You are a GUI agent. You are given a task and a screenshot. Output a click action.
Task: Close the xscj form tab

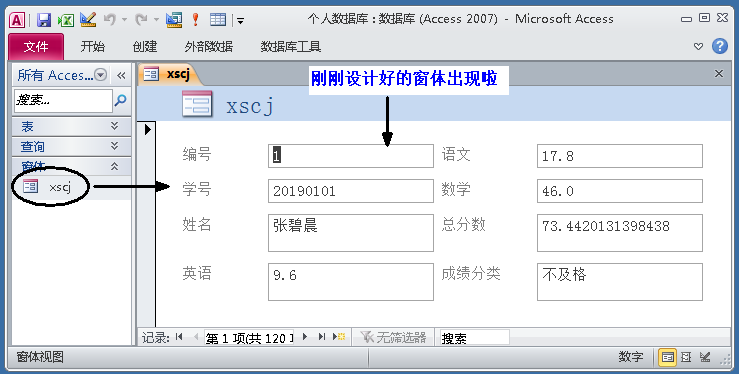click(x=719, y=73)
